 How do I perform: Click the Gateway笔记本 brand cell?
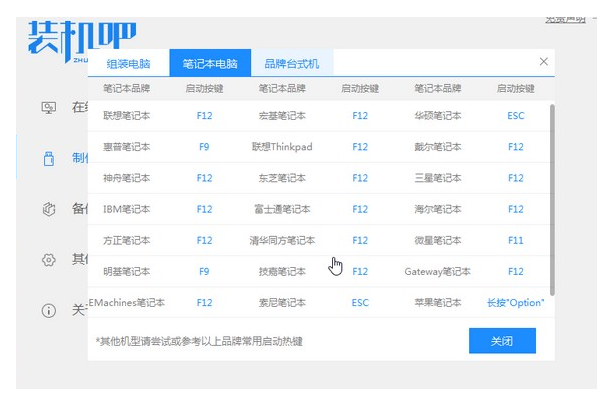(437, 271)
